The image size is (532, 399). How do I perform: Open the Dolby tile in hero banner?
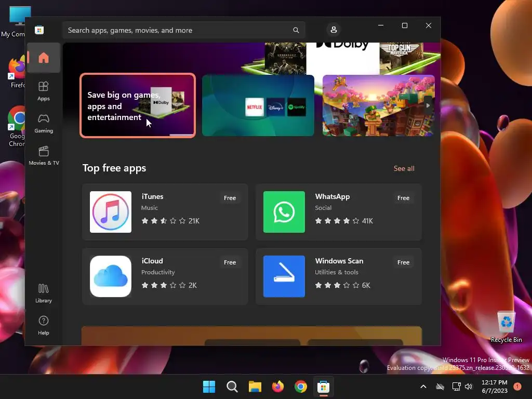(343, 57)
